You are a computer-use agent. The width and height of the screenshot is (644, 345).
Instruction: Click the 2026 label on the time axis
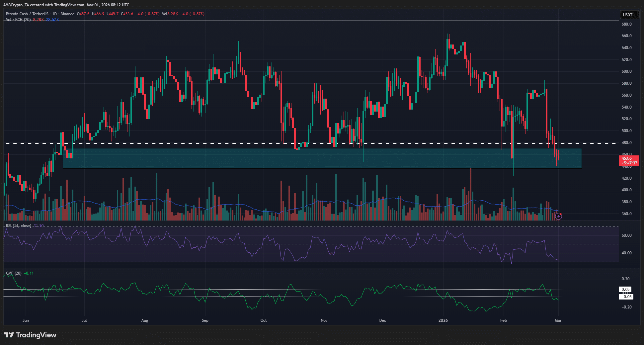[x=443, y=320]
